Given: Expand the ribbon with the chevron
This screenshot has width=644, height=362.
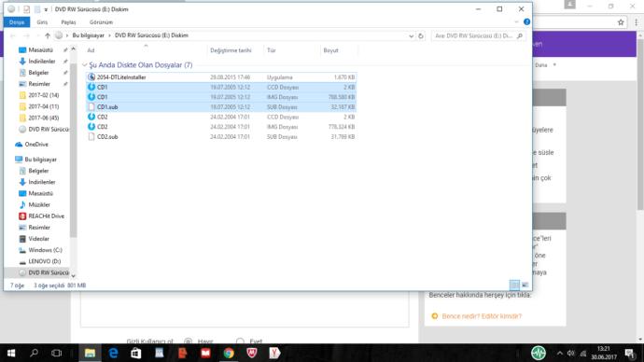Looking at the screenshot, I should coord(516,22).
